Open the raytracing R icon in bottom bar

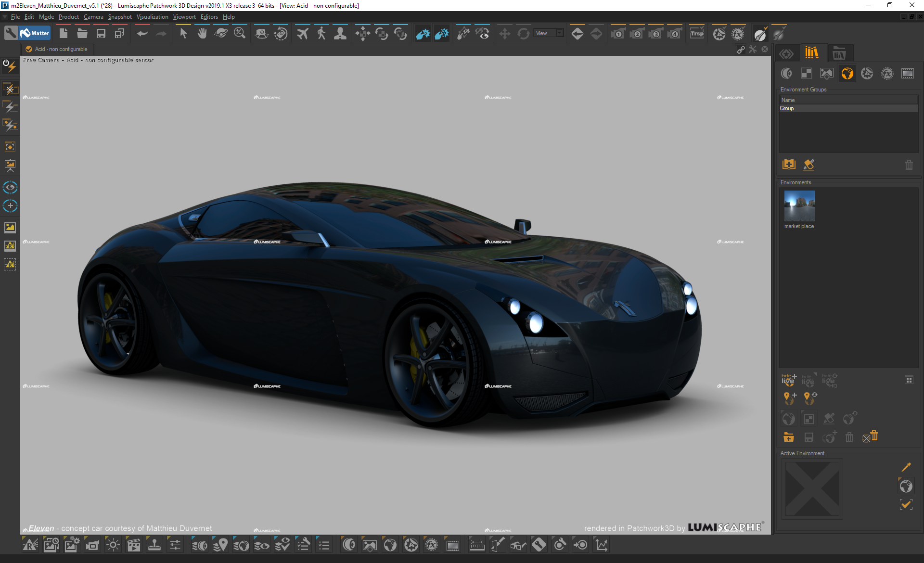(30, 545)
